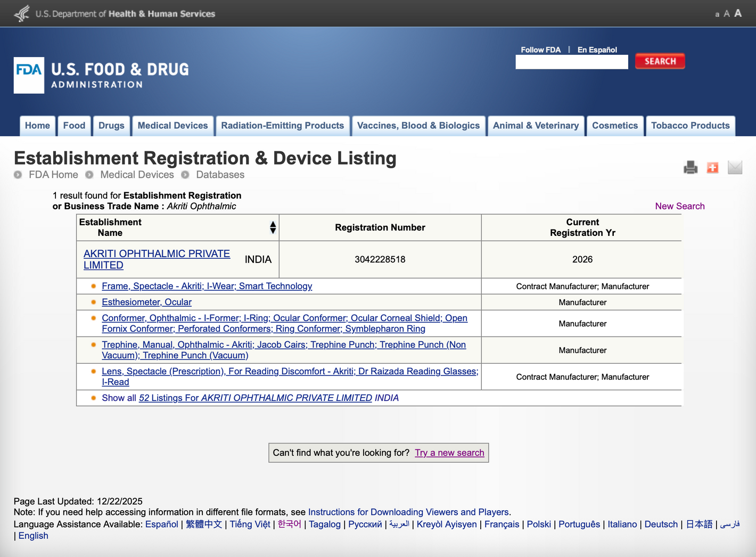Image resolution: width=756 pixels, height=557 pixels.
Task: Switch to En Español
Action: (x=597, y=50)
